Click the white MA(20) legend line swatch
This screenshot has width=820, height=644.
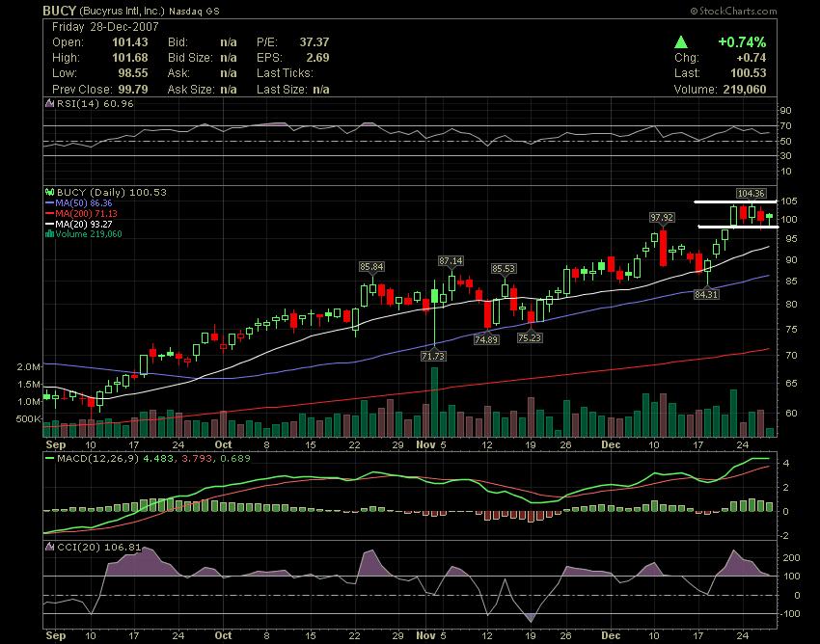coord(49,224)
